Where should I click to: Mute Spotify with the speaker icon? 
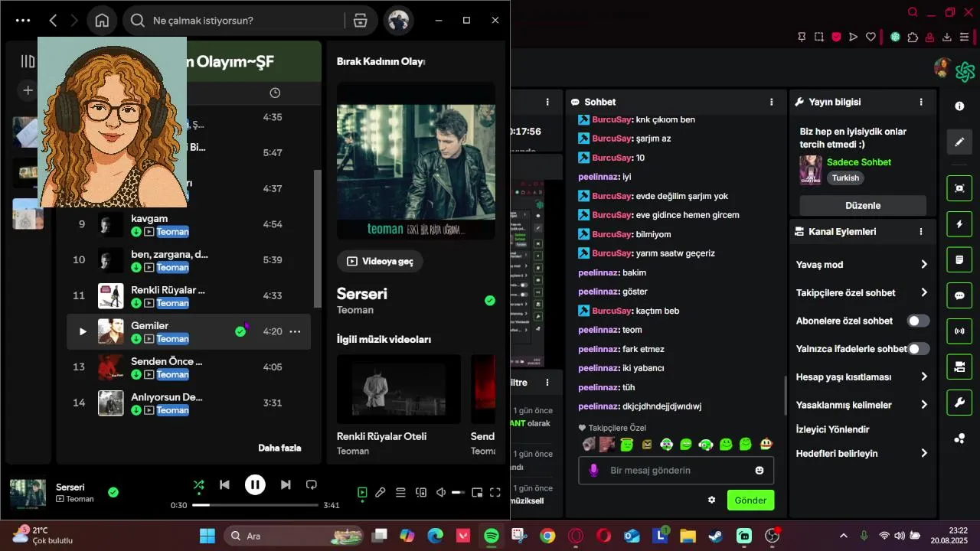pos(441,492)
